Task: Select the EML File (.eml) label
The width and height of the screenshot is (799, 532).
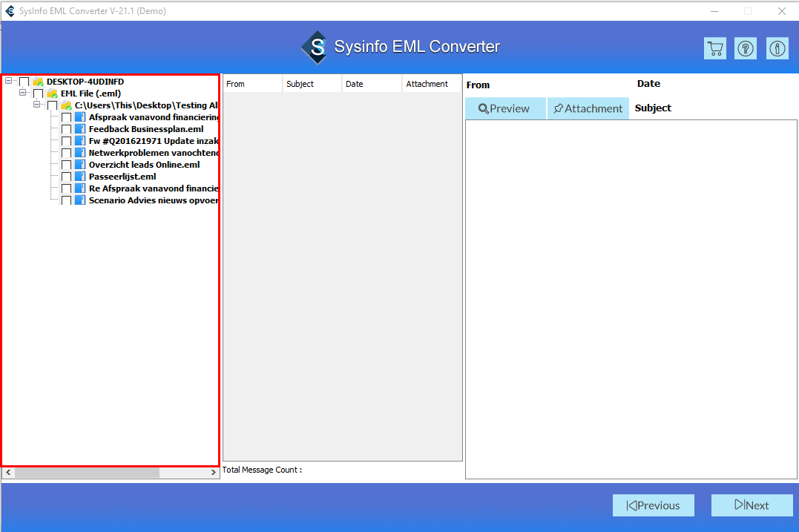Action: point(91,93)
